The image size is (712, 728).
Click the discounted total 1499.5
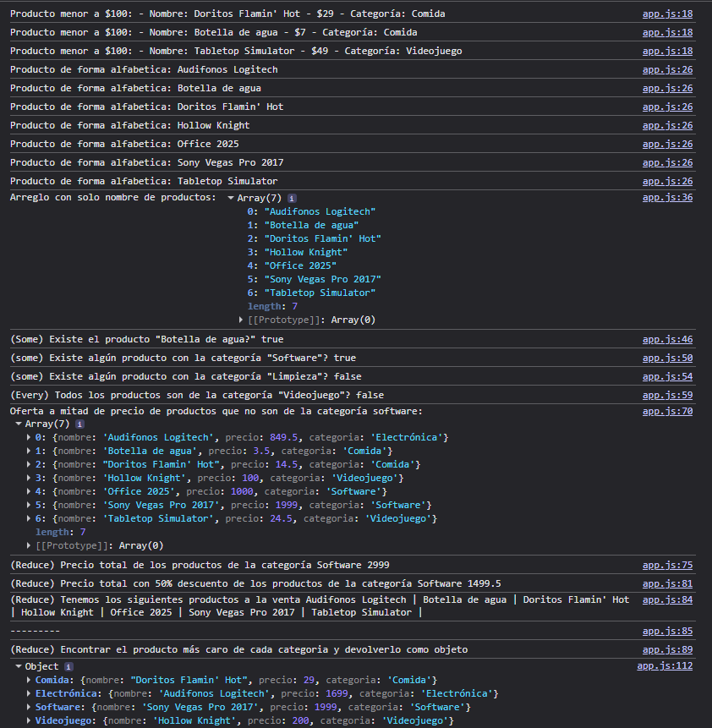click(484, 583)
